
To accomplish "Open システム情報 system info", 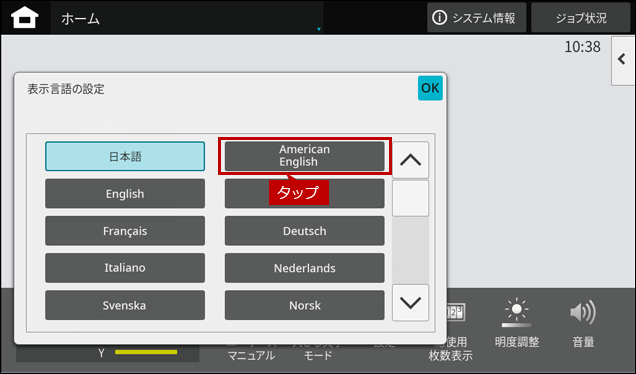I will (x=477, y=18).
